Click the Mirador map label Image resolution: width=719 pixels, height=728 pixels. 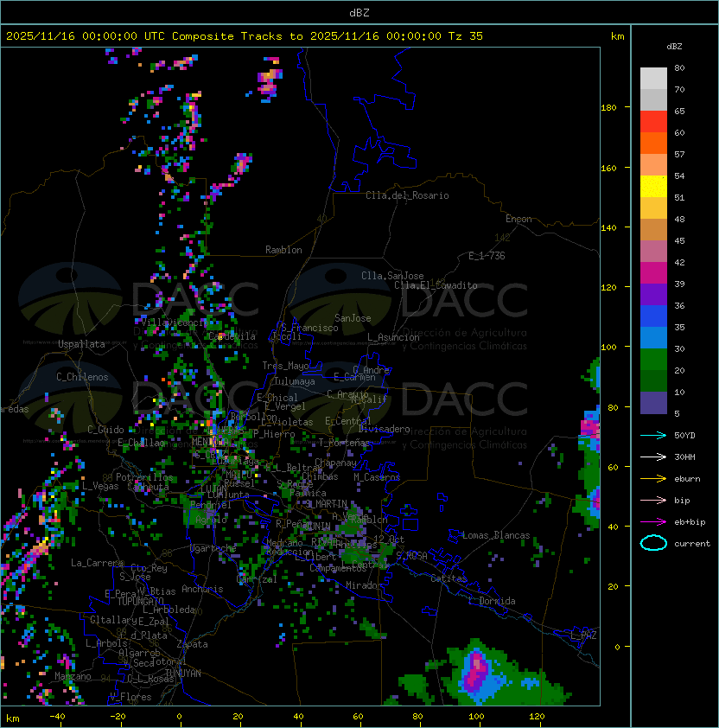tap(364, 585)
